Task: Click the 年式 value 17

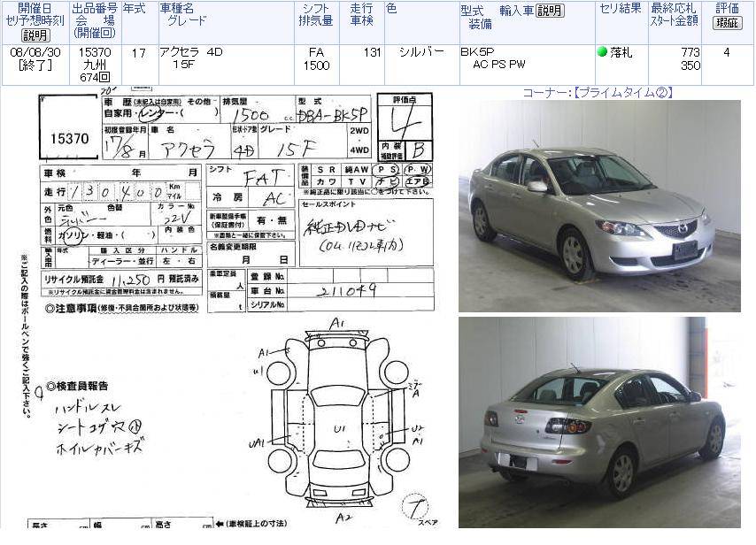Action: [138, 52]
